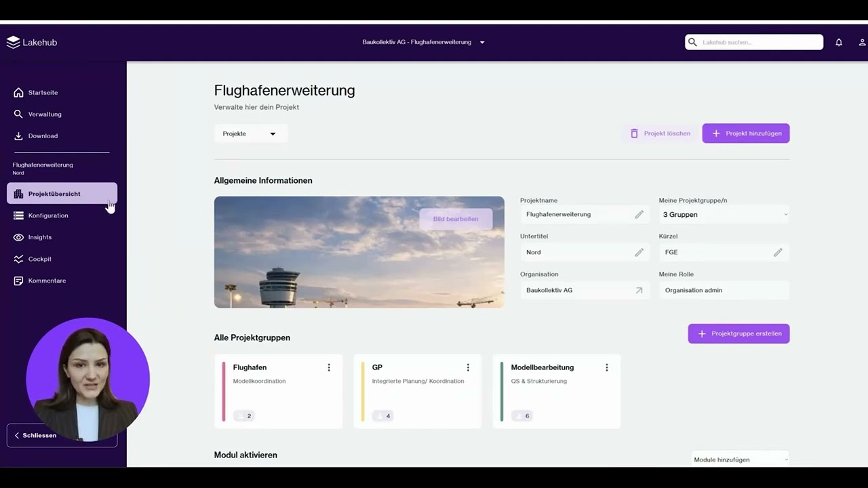Open Modellbearbeitung group three-dot menu

click(x=607, y=367)
